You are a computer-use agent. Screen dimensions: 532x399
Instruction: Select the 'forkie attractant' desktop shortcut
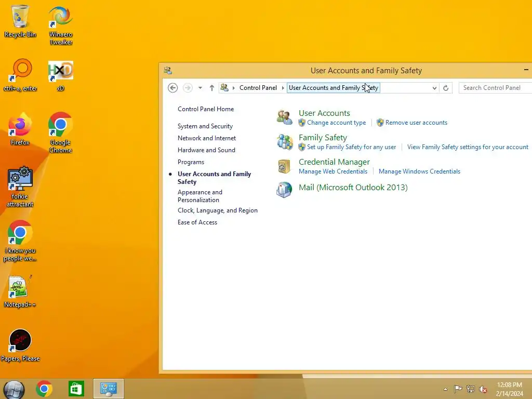pyautogui.click(x=20, y=187)
